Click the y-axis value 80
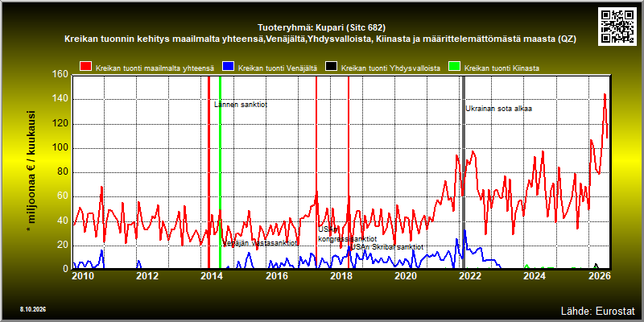This screenshot has height=322, width=644. click(x=63, y=172)
